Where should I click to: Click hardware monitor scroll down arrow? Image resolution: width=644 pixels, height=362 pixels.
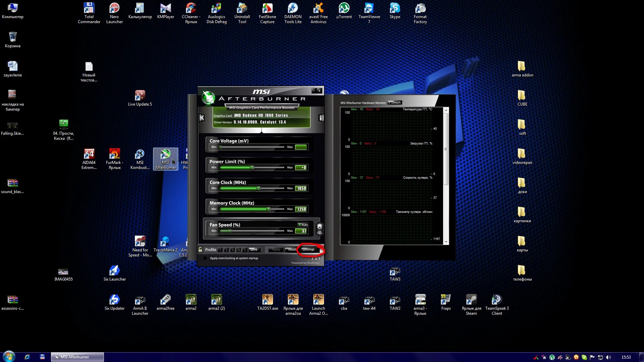point(446,242)
